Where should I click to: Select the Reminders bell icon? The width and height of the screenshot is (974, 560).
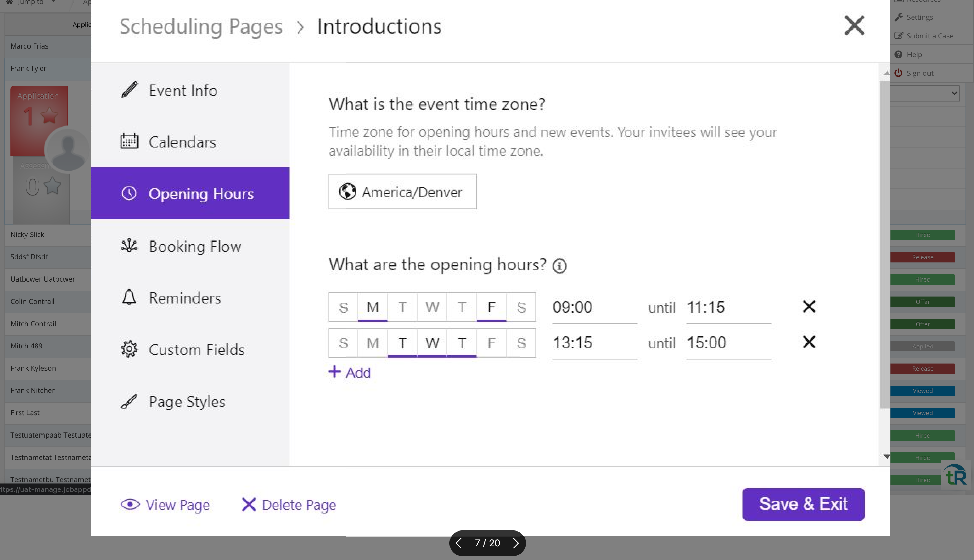click(129, 297)
